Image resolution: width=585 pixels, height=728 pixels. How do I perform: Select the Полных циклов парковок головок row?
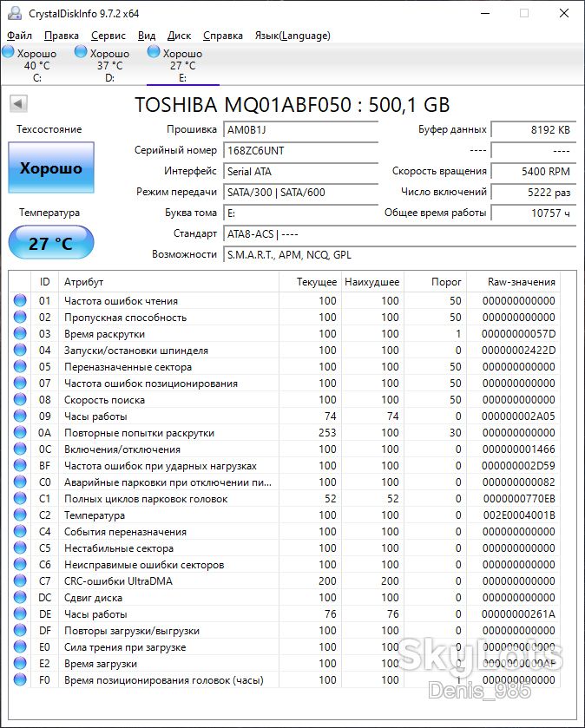pyautogui.click(x=284, y=499)
